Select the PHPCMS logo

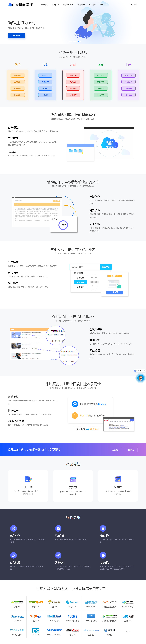pyautogui.click(x=36, y=630)
